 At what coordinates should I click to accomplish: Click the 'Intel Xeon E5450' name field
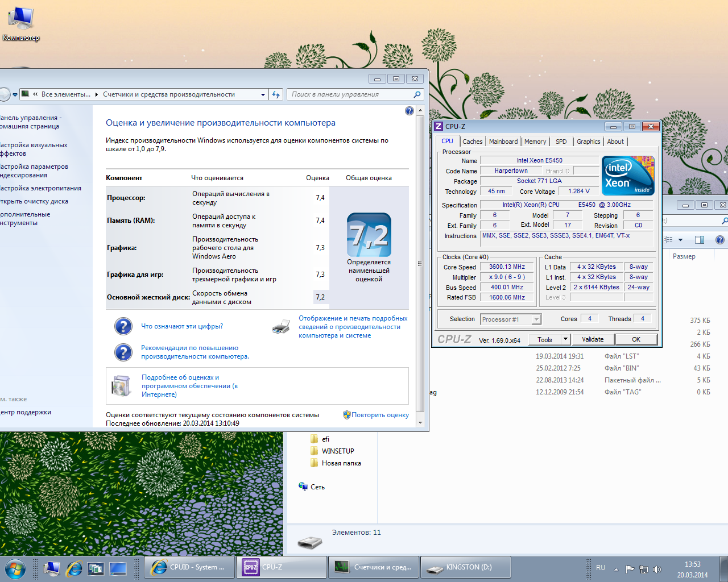click(x=539, y=160)
